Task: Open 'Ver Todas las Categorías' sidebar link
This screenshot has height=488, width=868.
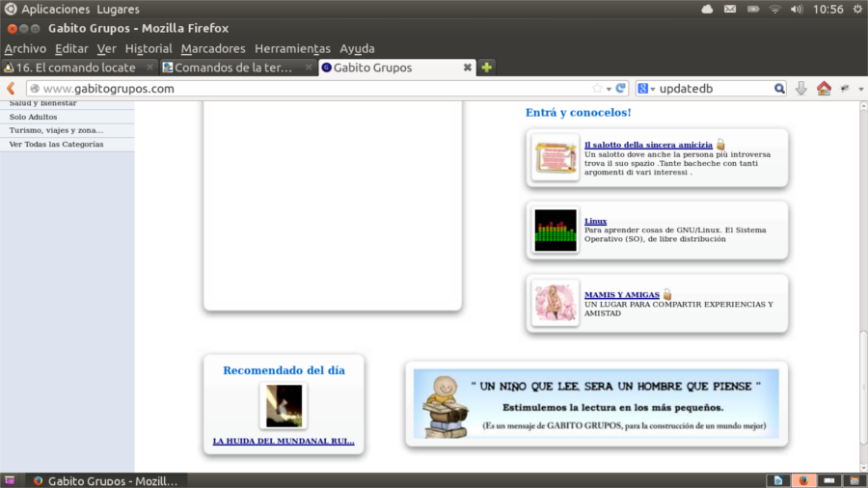Action: click(x=56, y=144)
